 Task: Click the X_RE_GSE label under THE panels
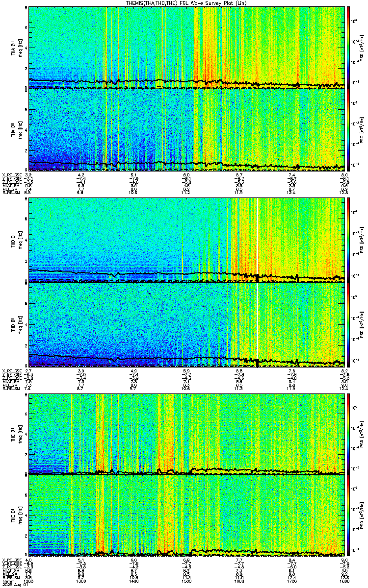coord(12,560)
